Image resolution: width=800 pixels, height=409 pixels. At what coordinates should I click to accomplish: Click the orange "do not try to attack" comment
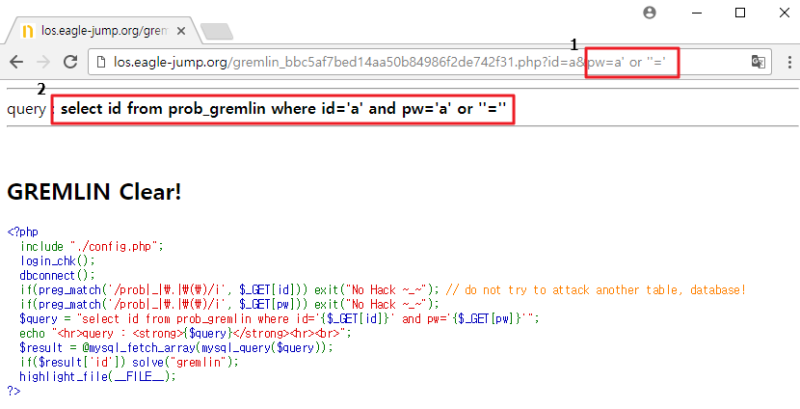[x=596, y=290]
